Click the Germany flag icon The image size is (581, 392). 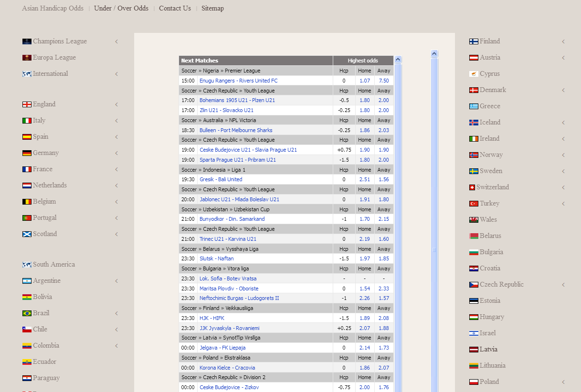tap(27, 153)
